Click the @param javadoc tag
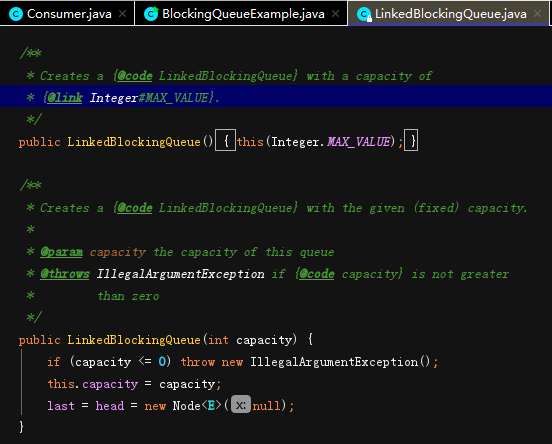552x444 pixels. click(62, 252)
